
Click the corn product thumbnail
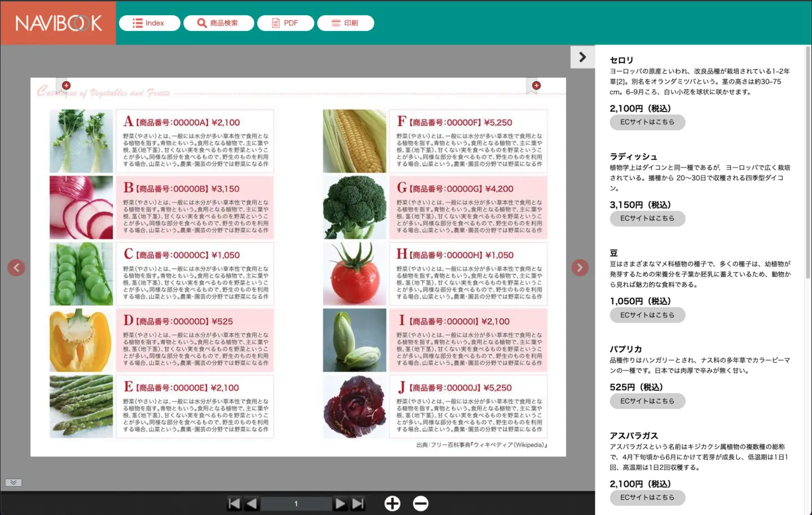pos(355,141)
